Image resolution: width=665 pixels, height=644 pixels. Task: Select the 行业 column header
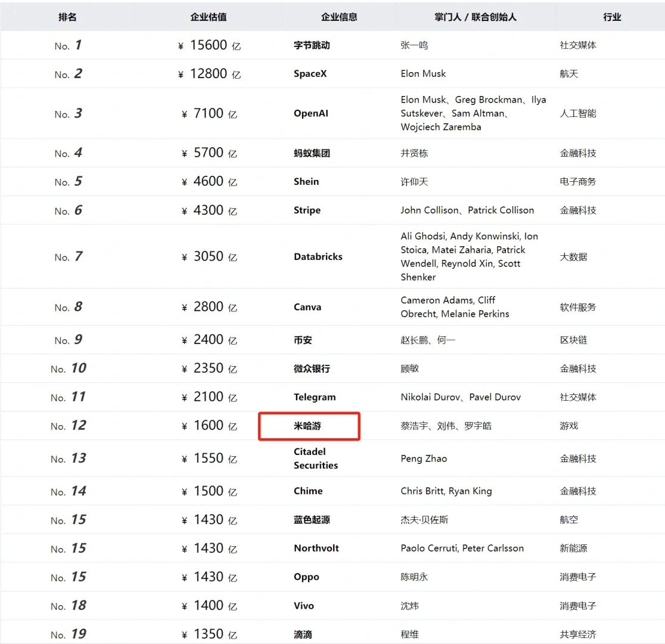pos(612,17)
